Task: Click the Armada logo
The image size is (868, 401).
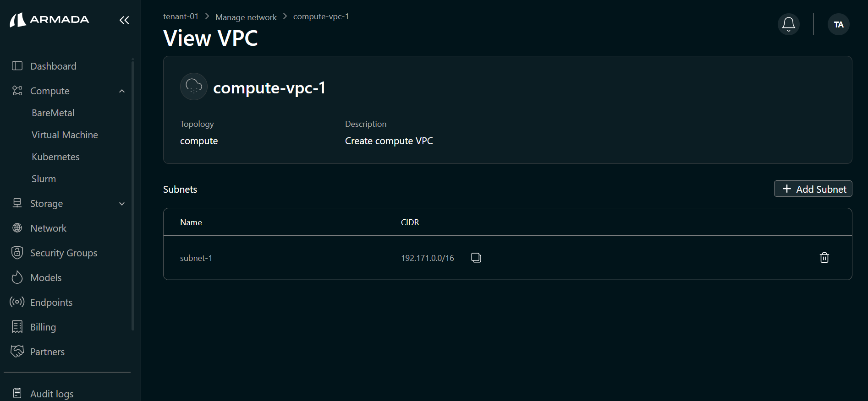Action: click(49, 20)
